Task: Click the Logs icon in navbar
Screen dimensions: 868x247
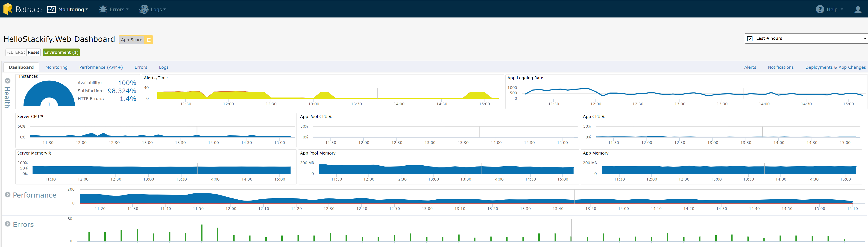Action: (x=144, y=9)
